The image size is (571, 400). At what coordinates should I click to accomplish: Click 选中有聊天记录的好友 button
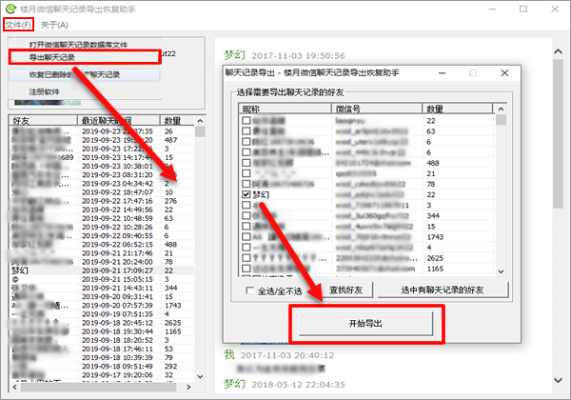tap(442, 290)
